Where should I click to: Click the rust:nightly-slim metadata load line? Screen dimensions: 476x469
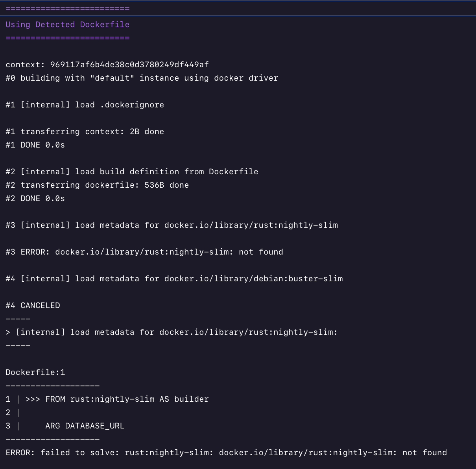(x=172, y=225)
